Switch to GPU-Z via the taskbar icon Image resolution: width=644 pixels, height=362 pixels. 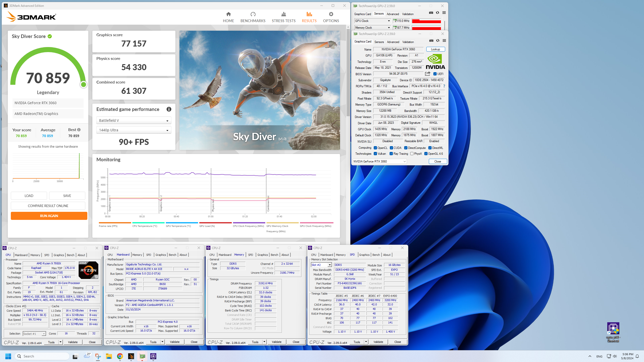click(142, 356)
